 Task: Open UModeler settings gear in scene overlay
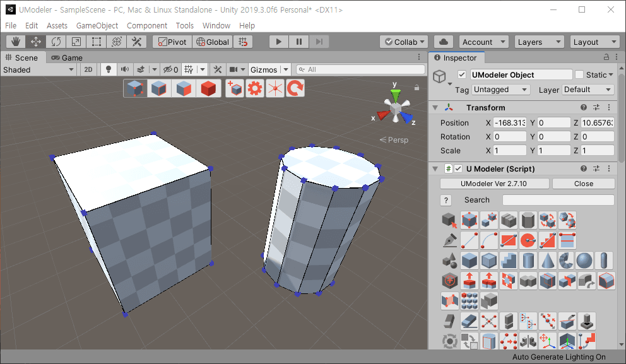pyautogui.click(x=255, y=88)
